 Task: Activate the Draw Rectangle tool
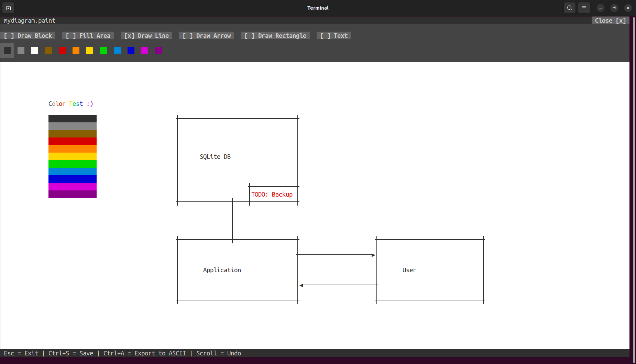[x=275, y=36]
